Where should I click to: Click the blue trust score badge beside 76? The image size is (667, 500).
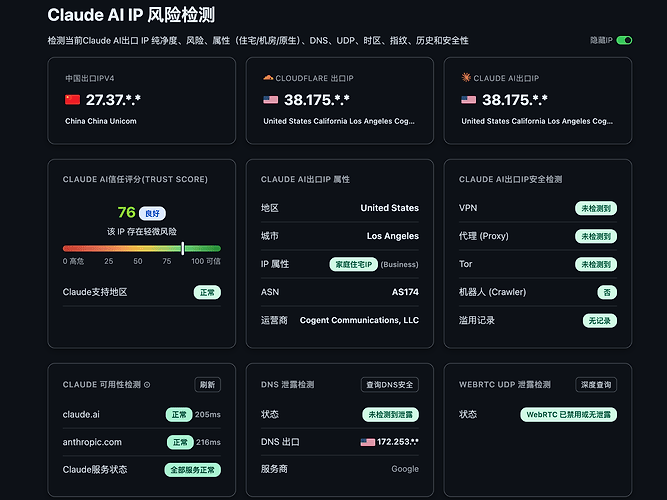[152, 213]
